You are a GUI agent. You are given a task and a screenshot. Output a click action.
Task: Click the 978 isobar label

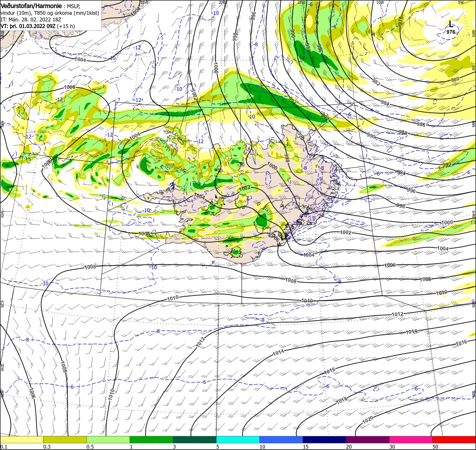(401, 20)
